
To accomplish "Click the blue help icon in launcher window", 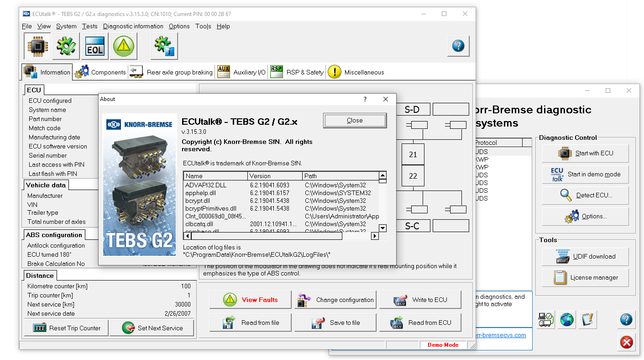I will click(x=627, y=319).
